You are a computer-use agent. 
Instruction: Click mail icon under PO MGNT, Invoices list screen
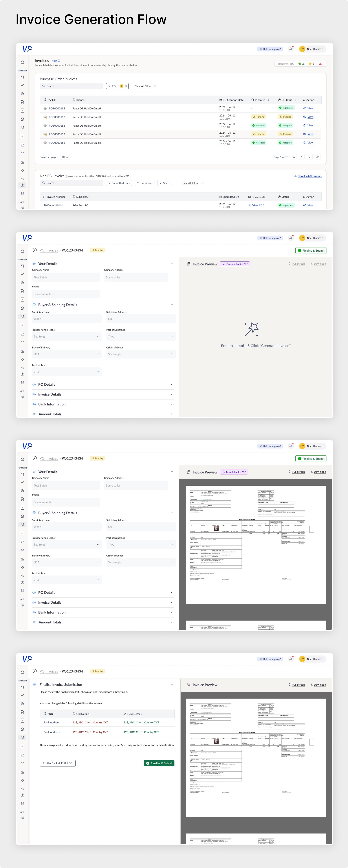coord(22,77)
